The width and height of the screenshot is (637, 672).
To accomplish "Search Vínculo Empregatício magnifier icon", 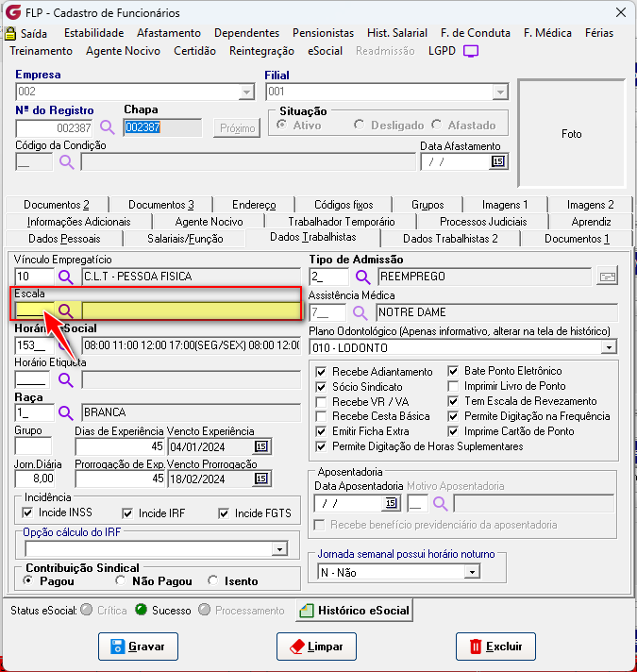I will [65, 277].
